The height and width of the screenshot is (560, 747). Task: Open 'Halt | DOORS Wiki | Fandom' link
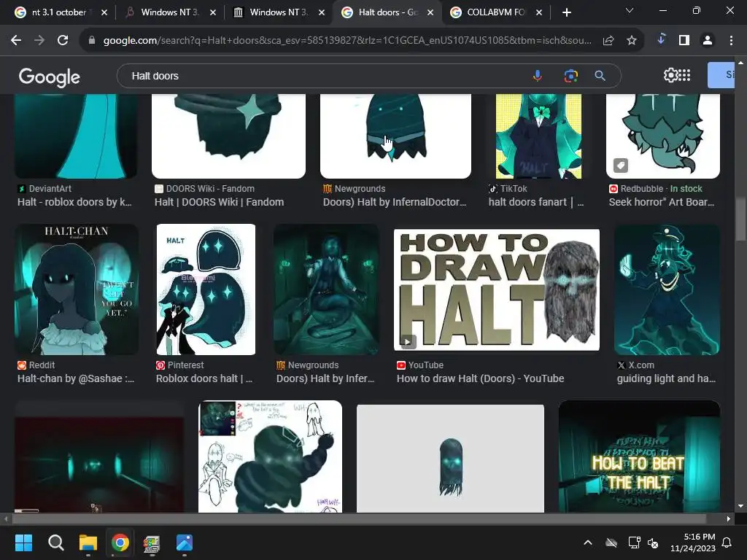(219, 202)
